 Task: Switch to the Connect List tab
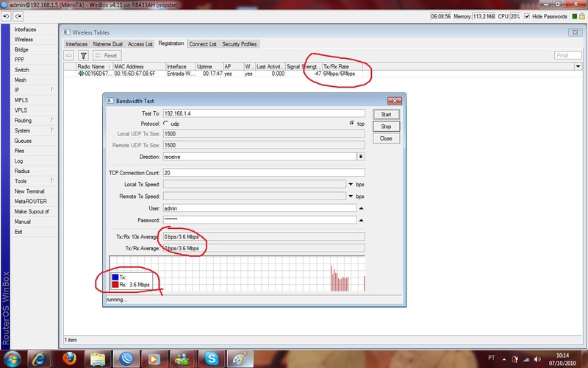pos(203,44)
